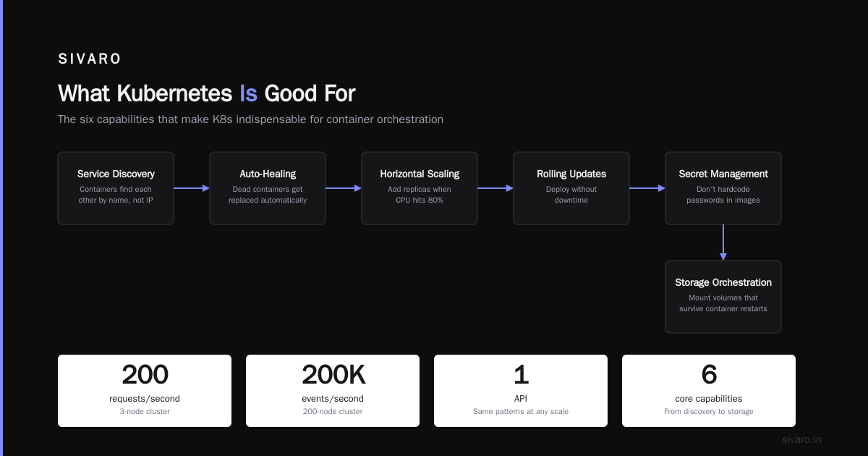The image size is (868, 456).
Task: Select the 200K events/second stat card
Action: 333,391
